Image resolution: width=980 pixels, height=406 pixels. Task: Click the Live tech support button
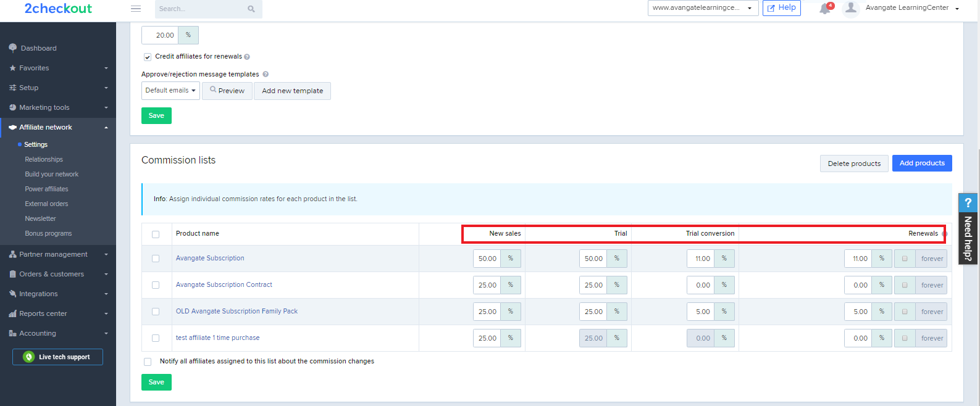pyautogui.click(x=57, y=357)
